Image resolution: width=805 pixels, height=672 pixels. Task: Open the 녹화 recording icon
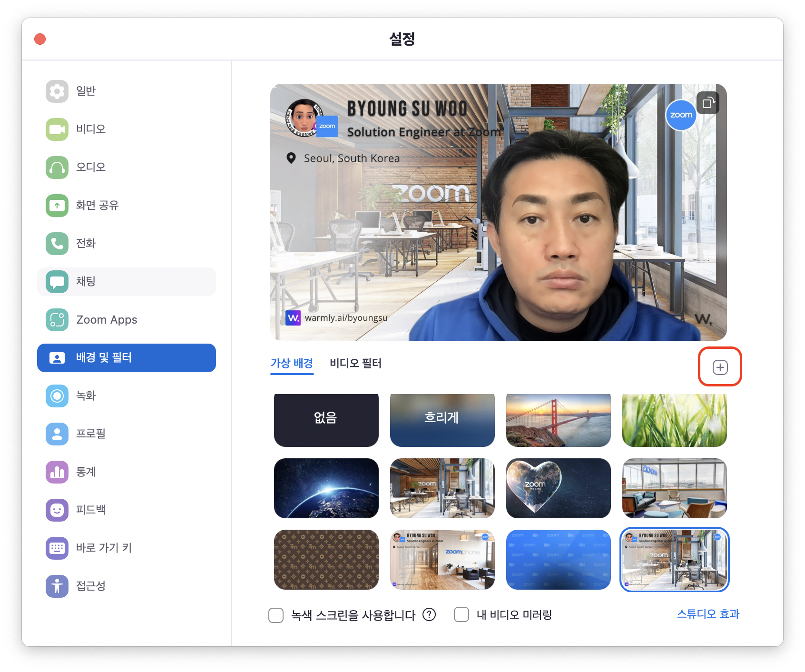(57, 395)
